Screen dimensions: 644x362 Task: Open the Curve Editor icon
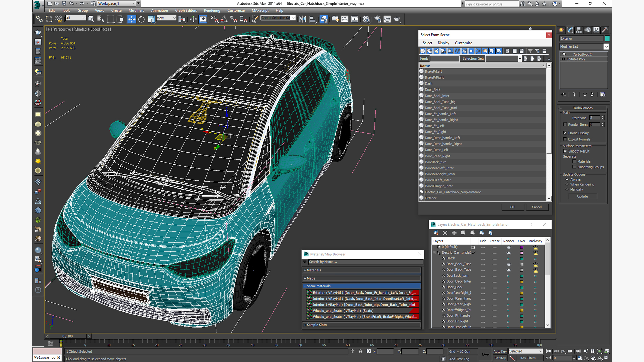coord(345,19)
